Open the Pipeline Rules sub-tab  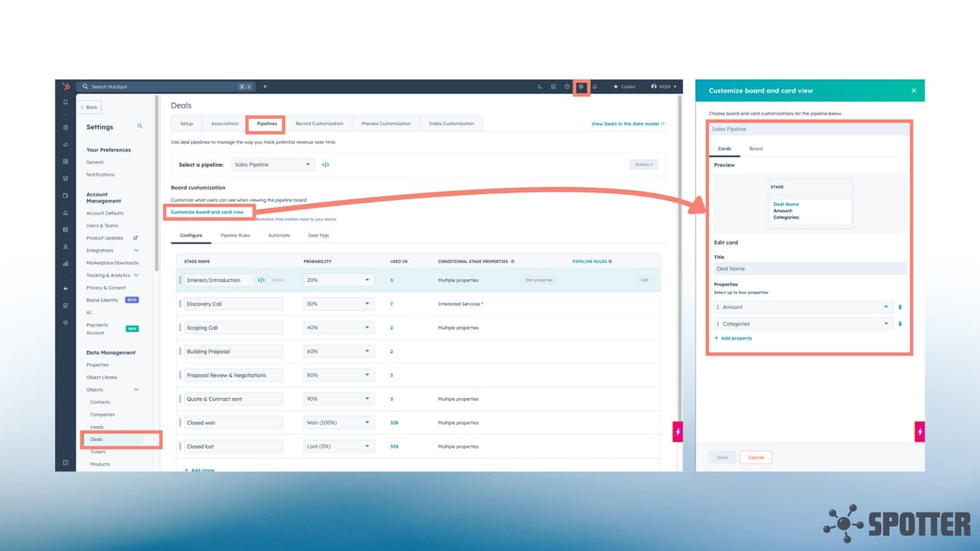(x=235, y=236)
